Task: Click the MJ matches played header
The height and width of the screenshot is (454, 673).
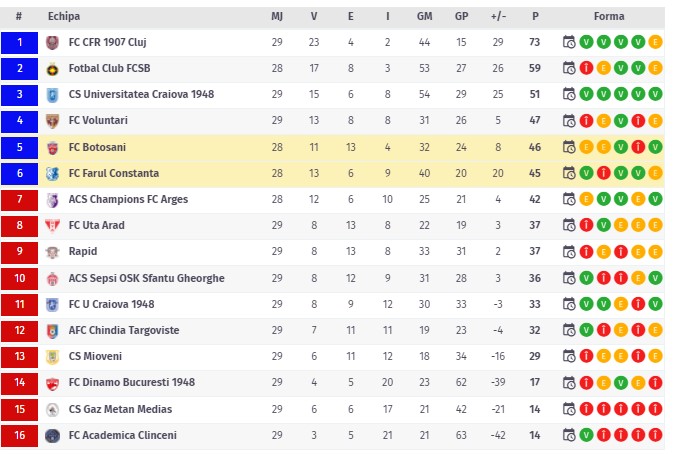Action: (x=277, y=16)
